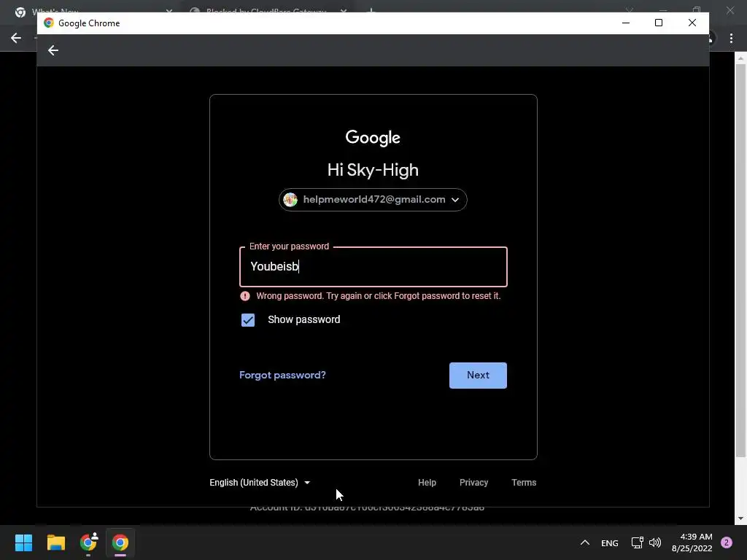This screenshot has height=560, width=747.
Task: Open the network icon in system tray
Action: pyautogui.click(x=637, y=542)
